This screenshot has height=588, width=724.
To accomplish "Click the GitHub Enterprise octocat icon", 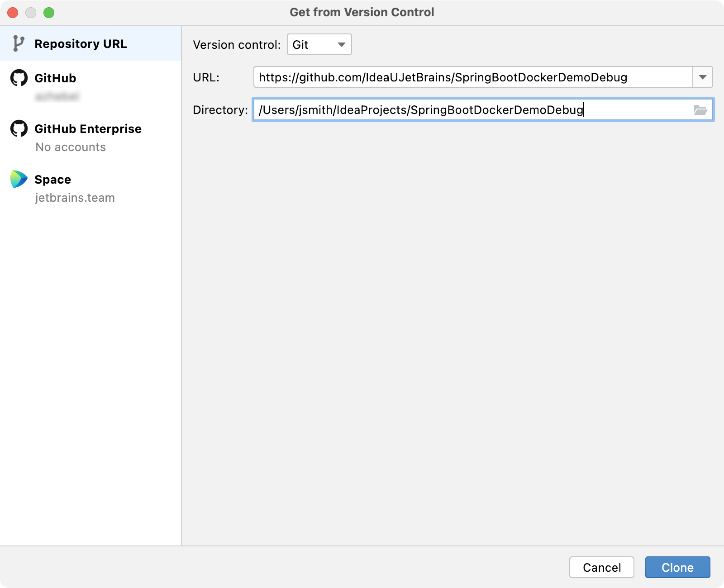I will pyautogui.click(x=19, y=128).
